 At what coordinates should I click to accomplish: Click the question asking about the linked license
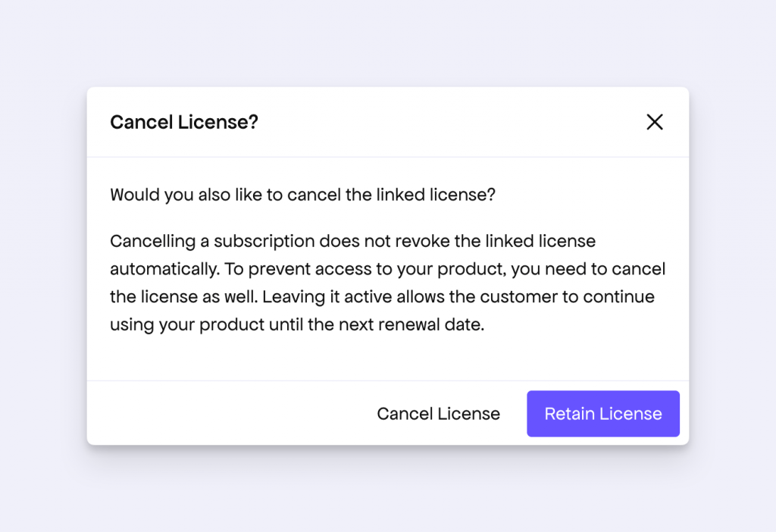303,195
